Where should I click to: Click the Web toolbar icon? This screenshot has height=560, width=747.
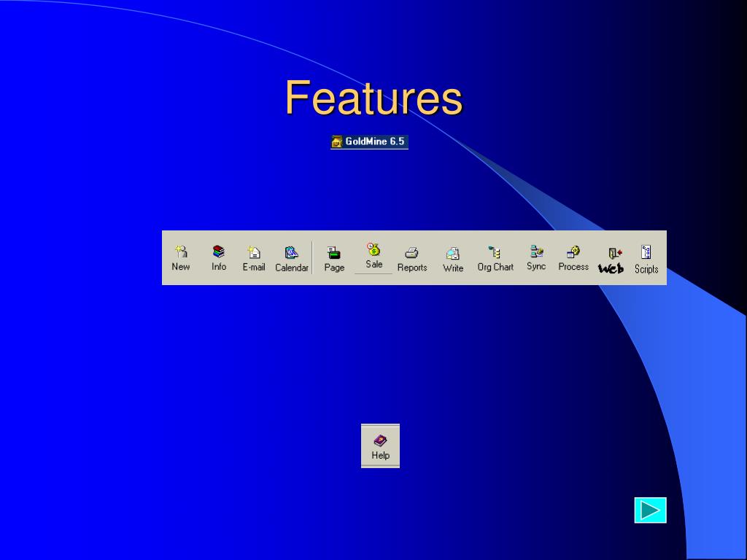tap(615, 253)
